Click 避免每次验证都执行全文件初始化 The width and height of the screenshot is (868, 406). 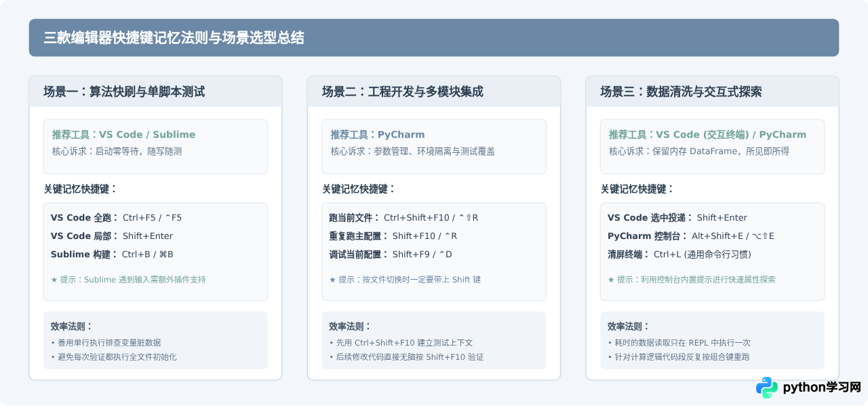click(x=113, y=357)
